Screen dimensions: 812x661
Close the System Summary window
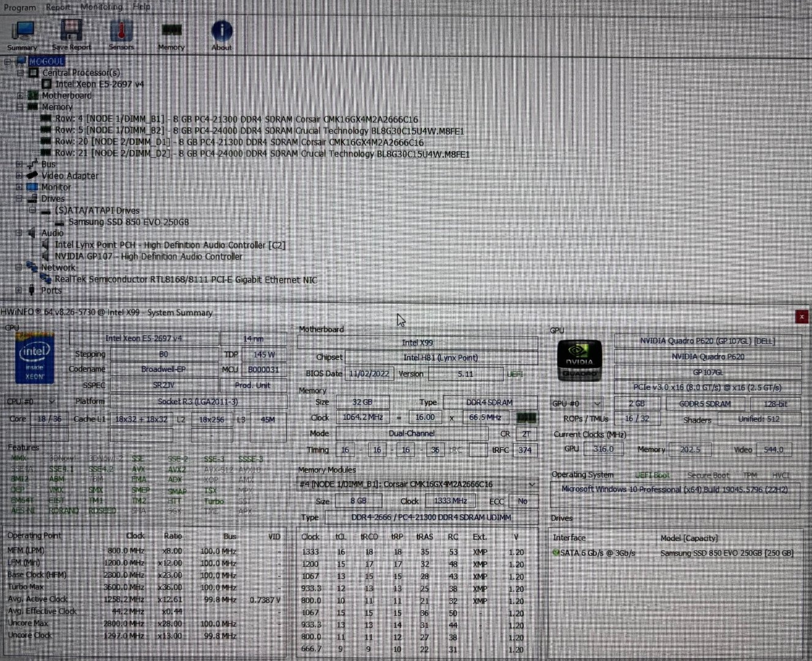click(802, 316)
